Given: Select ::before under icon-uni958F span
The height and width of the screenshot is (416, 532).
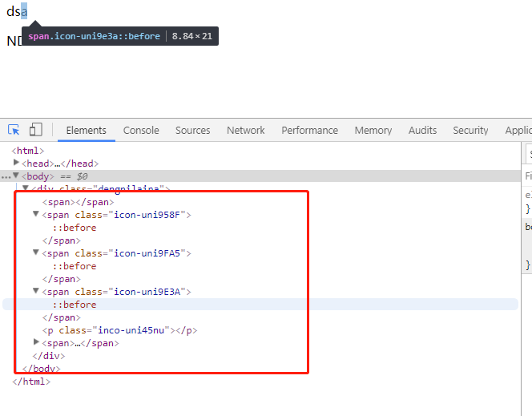Looking at the screenshot, I should click(75, 228).
